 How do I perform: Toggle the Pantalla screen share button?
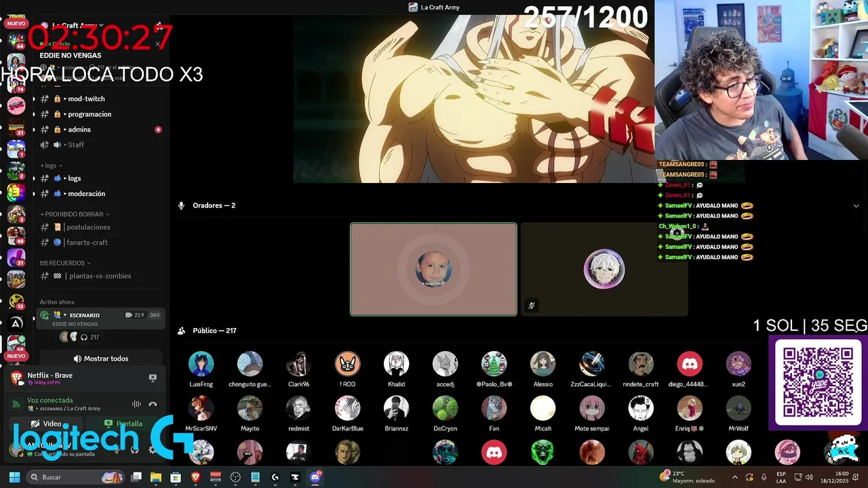tap(123, 424)
